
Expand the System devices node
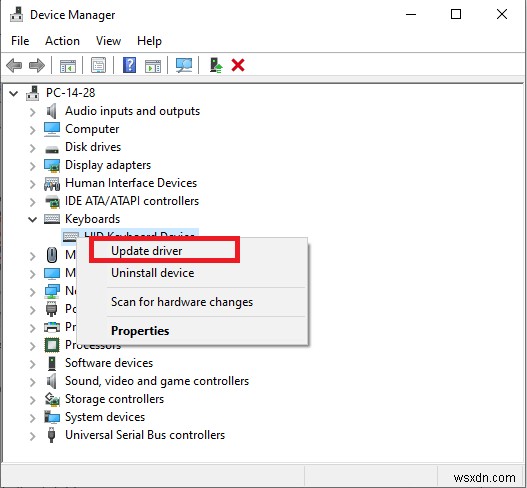click(x=33, y=418)
